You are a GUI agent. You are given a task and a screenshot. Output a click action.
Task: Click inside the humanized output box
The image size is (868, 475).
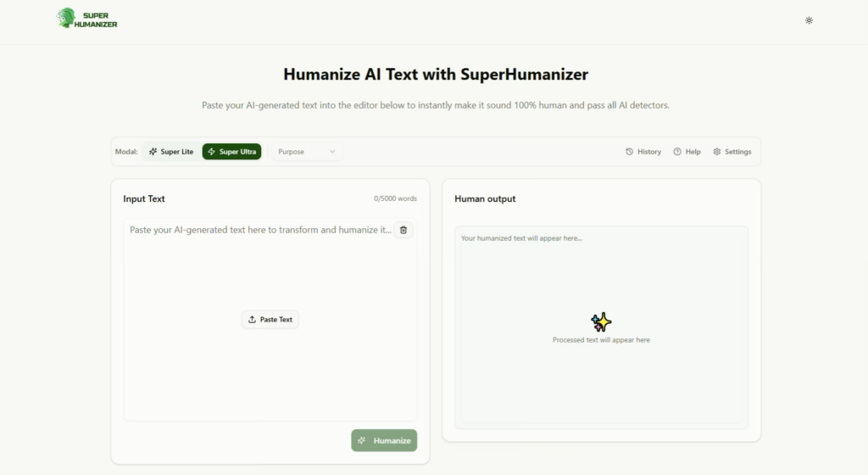pyautogui.click(x=601, y=280)
